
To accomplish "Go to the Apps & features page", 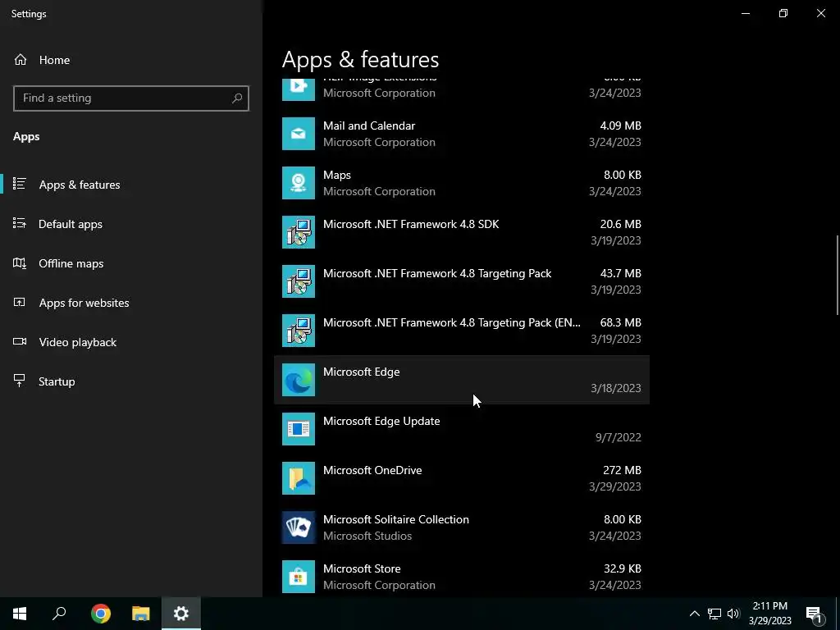I will pyautogui.click(x=131, y=185).
